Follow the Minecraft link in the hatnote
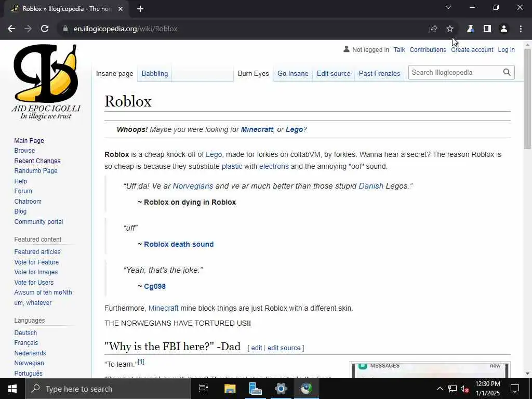The height and width of the screenshot is (399, 532). click(257, 129)
